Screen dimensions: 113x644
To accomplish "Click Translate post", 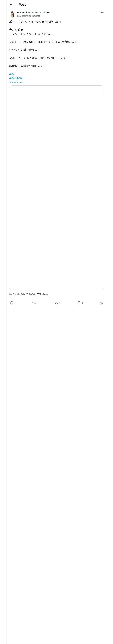I will pos(16,82).
